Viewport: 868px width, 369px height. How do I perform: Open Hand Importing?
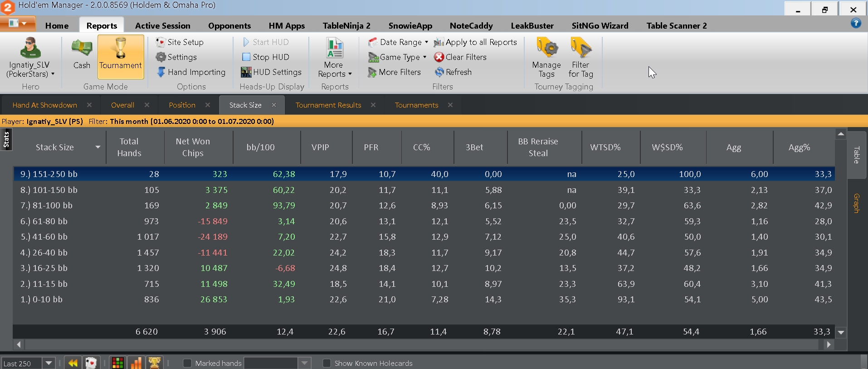tap(191, 72)
